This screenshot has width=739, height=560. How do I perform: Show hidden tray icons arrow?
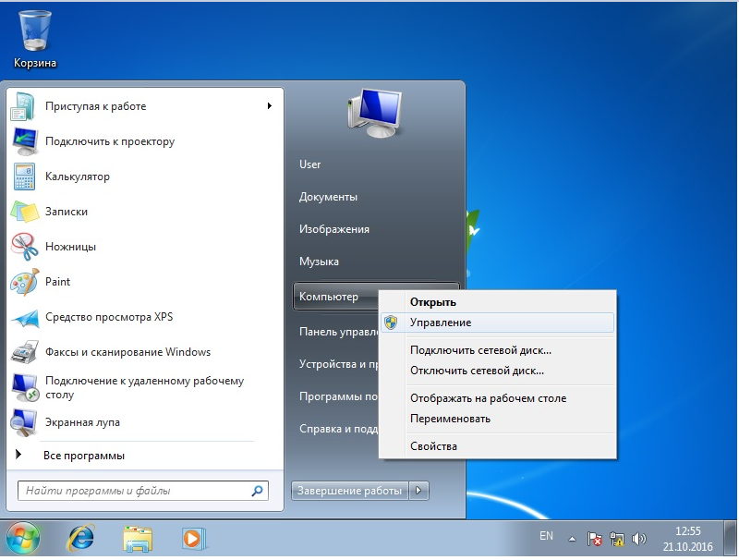click(572, 539)
